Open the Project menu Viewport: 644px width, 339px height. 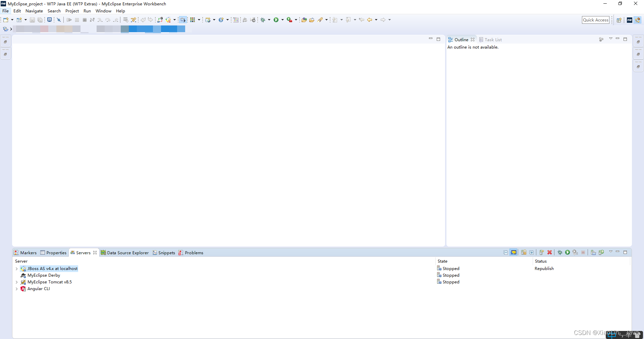tap(72, 11)
